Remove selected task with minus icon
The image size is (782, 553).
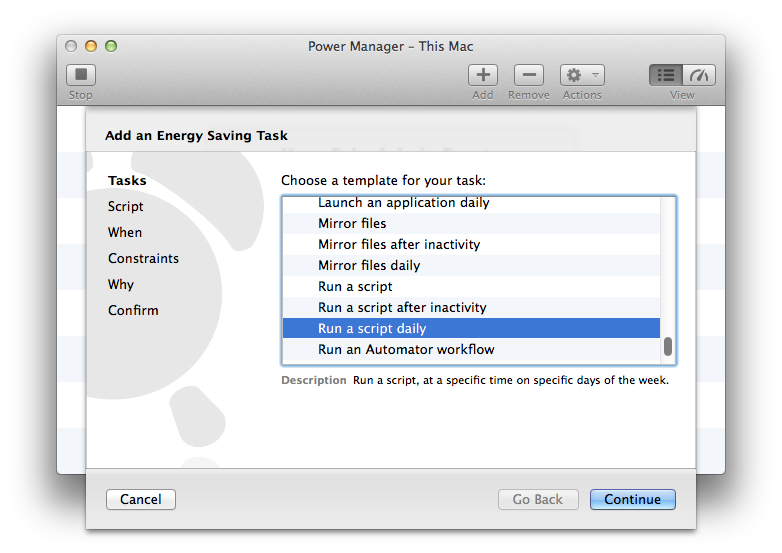click(x=529, y=75)
